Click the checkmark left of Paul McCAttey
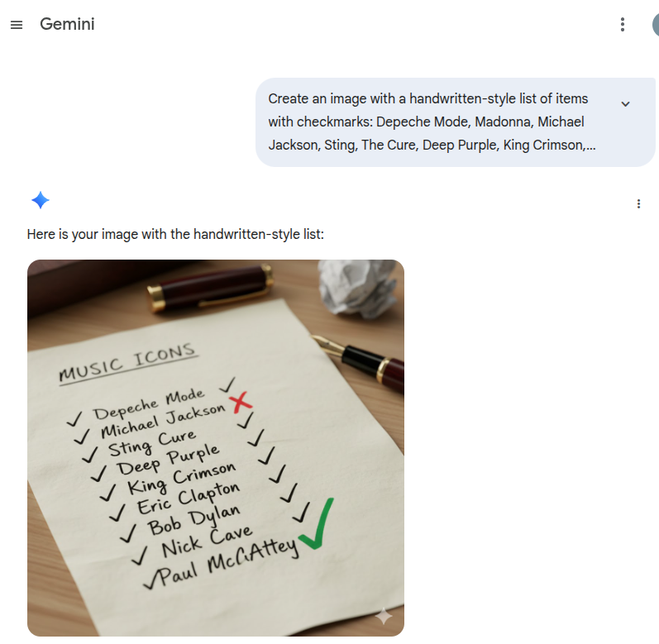Image resolution: width=659 pixels, height=644 pixels. click(150, 580)
